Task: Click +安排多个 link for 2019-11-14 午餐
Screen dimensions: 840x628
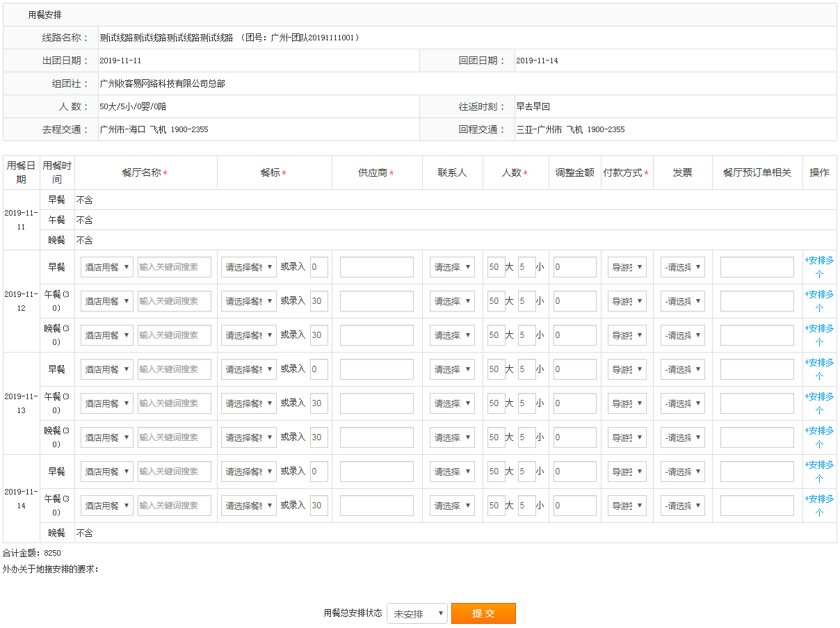Action: (819, 506)
